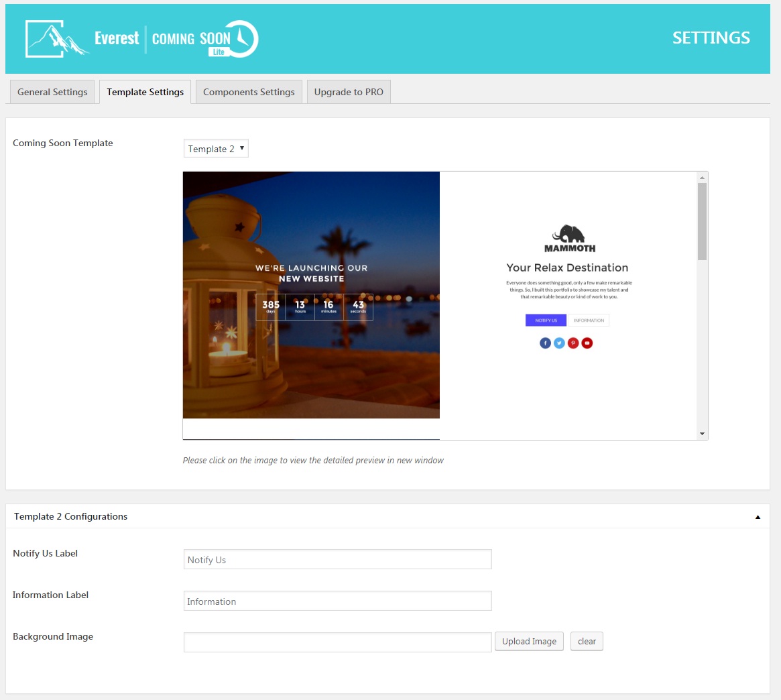Click the 385 days countdown box
The width and height of the screenshot is (781, 700).
pos(270,307)
